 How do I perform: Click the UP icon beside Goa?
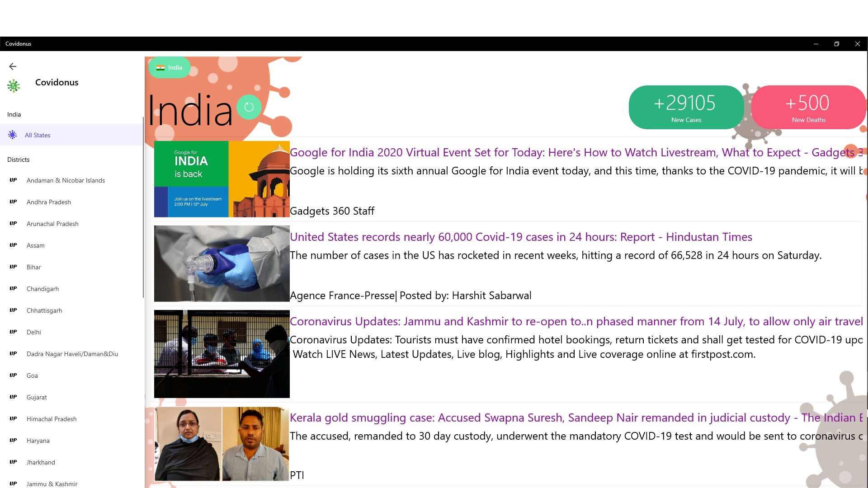pos(13,375)
